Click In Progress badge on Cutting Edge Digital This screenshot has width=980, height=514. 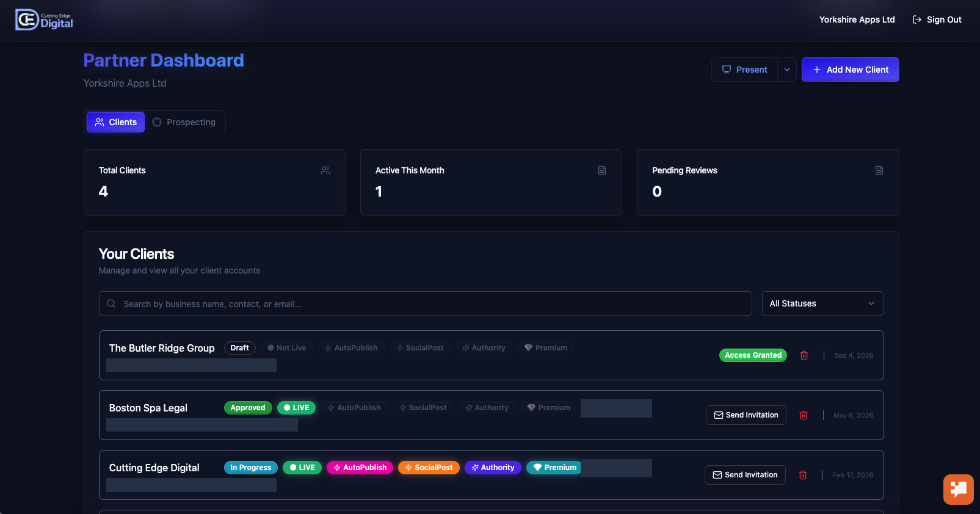point(251,468)
